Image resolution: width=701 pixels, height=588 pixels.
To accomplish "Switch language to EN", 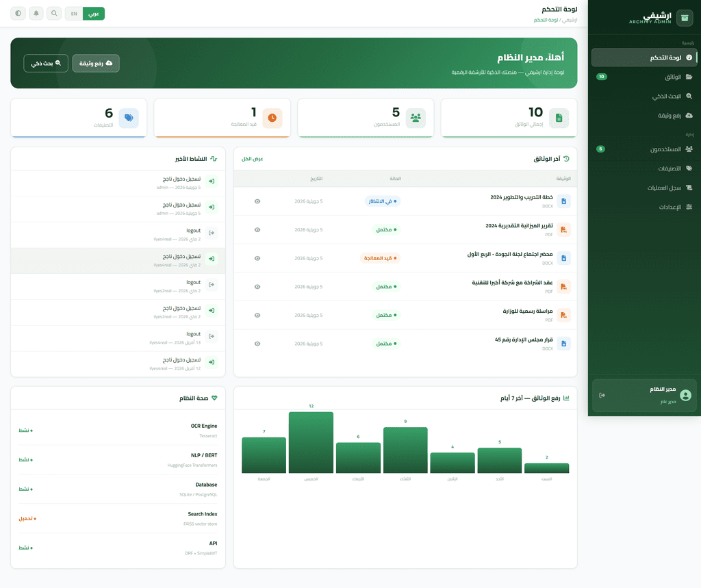I will tap(74, 14).
